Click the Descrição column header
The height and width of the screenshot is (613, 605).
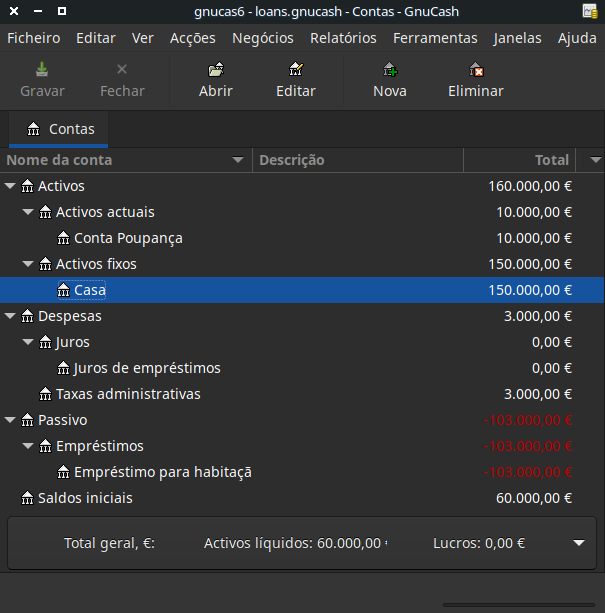pyautogui.click(x=358, y=160)
